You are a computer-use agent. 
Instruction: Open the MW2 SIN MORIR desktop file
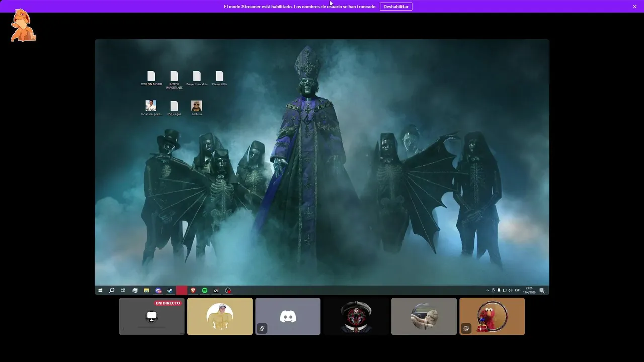[151, 78]
